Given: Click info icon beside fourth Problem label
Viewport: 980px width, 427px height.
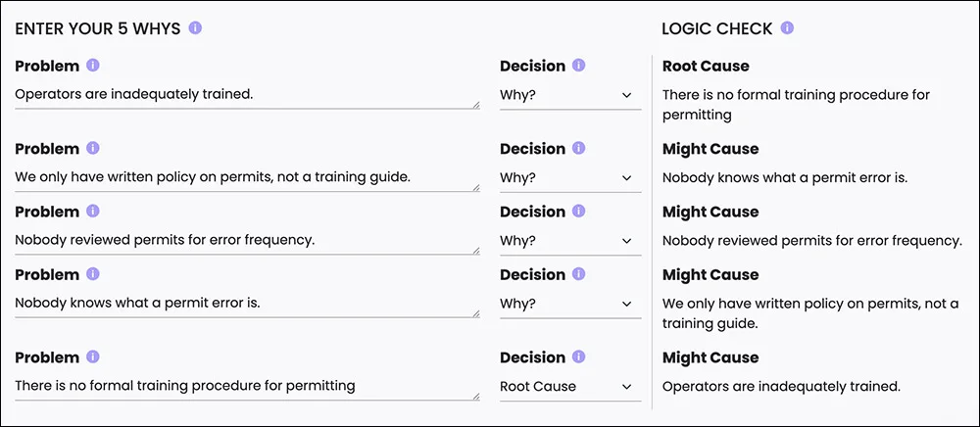Looking at the screenshot, I should (92, 274).
